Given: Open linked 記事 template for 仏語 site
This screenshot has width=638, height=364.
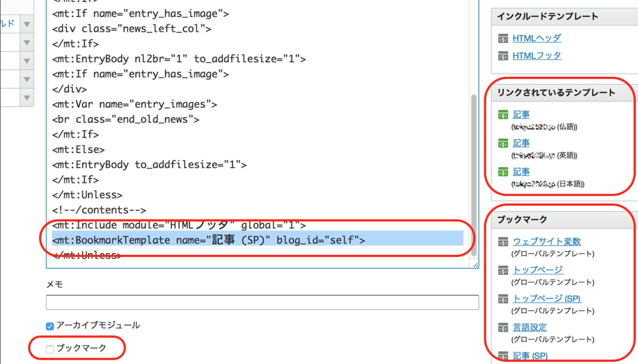Looking at the screenshot, I should tap(521, 115).
